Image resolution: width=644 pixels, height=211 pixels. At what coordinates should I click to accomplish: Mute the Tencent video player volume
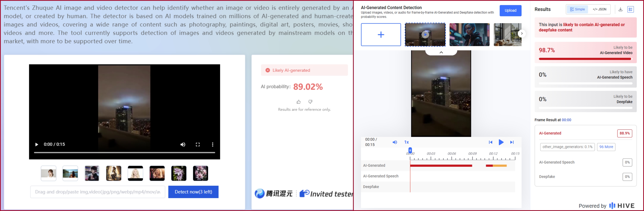coord(183,144)
